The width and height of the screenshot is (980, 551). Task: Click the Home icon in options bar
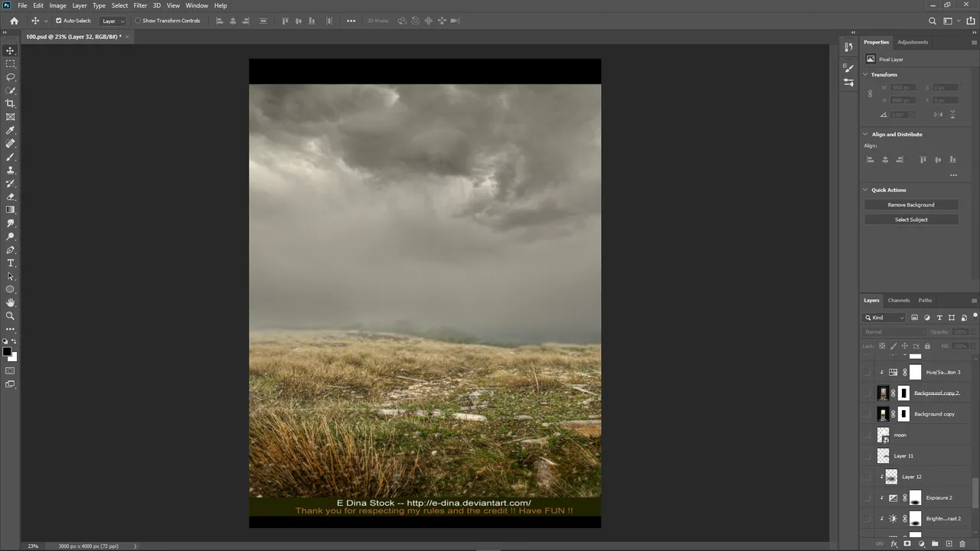pos(14,21)
